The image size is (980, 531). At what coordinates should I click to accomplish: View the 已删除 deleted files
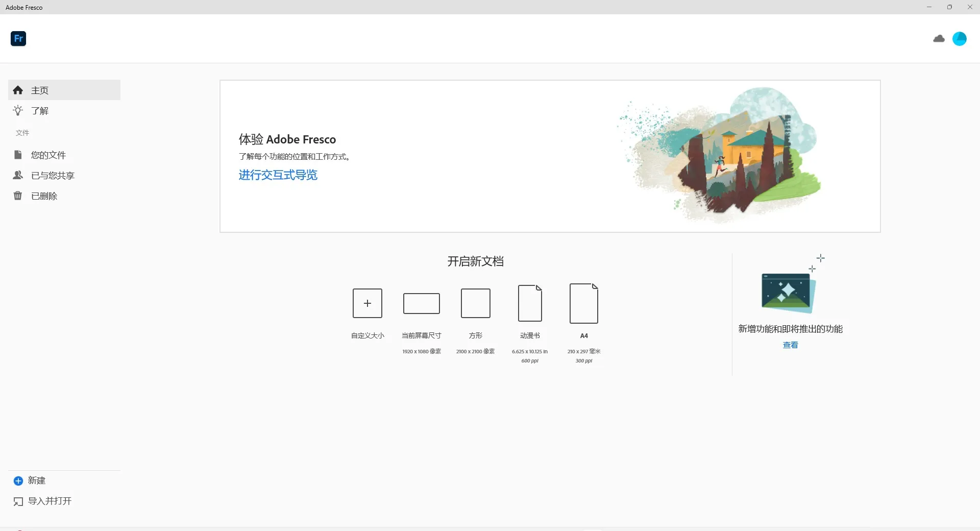click(x=44, y=196)
